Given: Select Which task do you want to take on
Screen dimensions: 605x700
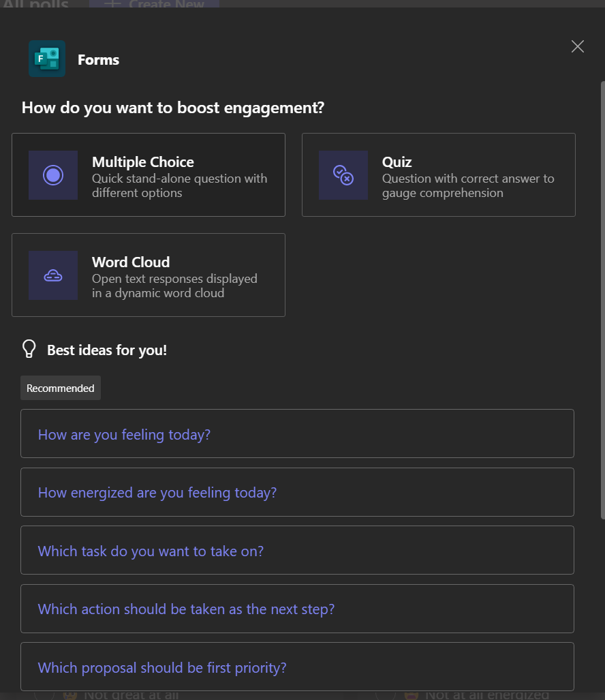Looking at the screenshot, I should (297, 550).
